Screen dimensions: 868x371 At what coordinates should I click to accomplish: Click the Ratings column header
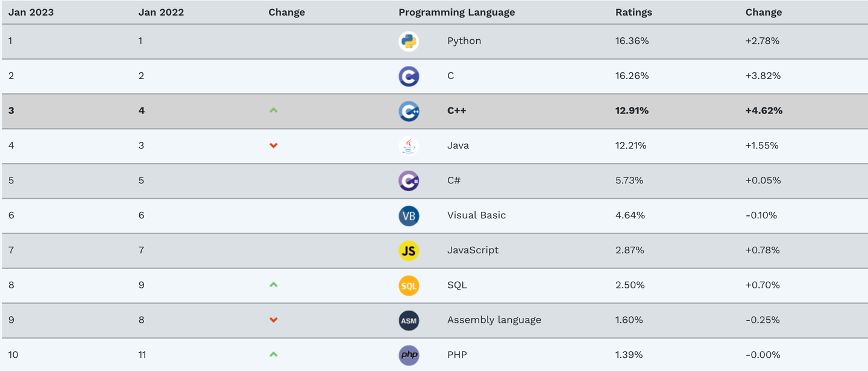pyautogui.click(x=634, y=12)
